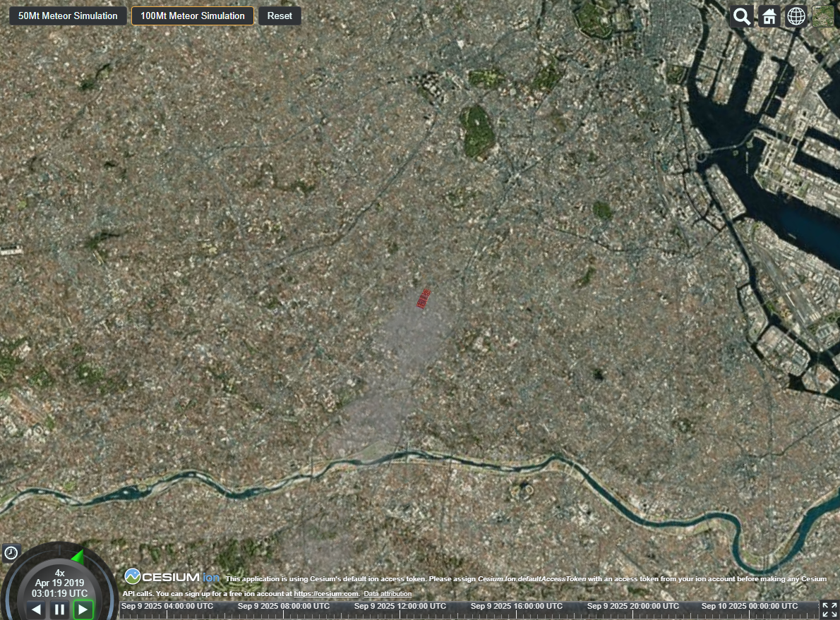Start the 50Mt Meteor Simulation
The image size is (840, 620).
pyautogui.click(x=68, y=16)
